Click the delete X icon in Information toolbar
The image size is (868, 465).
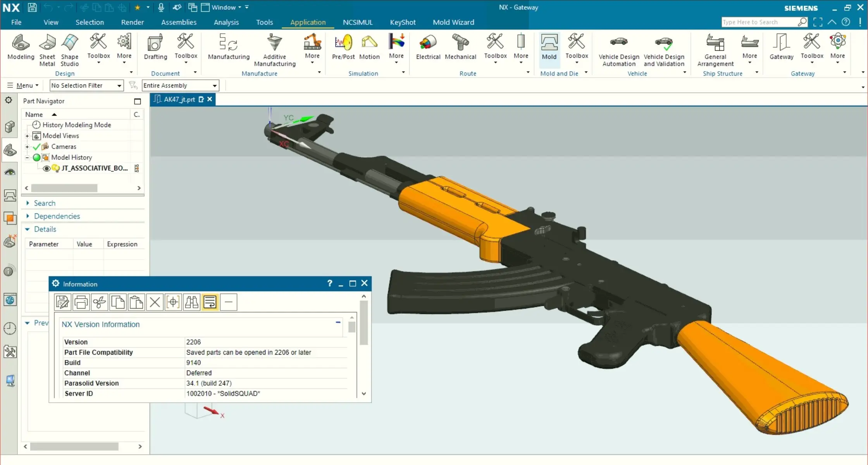point(155,302)
